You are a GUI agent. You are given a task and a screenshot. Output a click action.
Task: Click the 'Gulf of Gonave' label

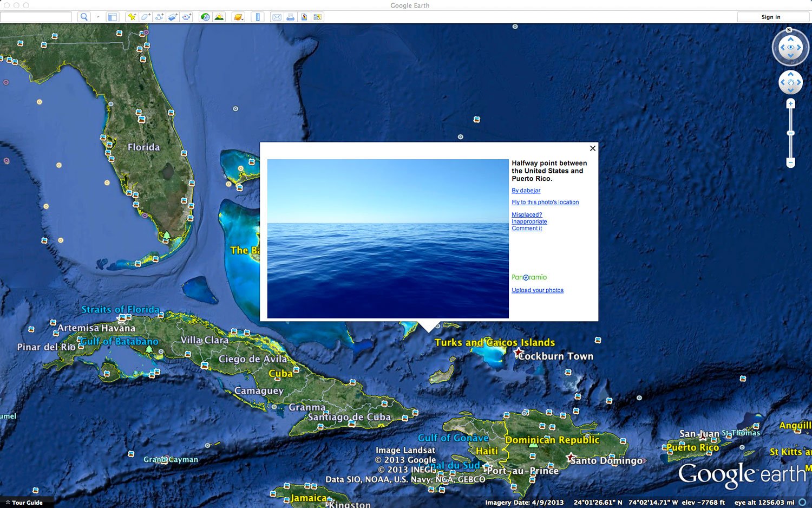click(x=453, y=438)
